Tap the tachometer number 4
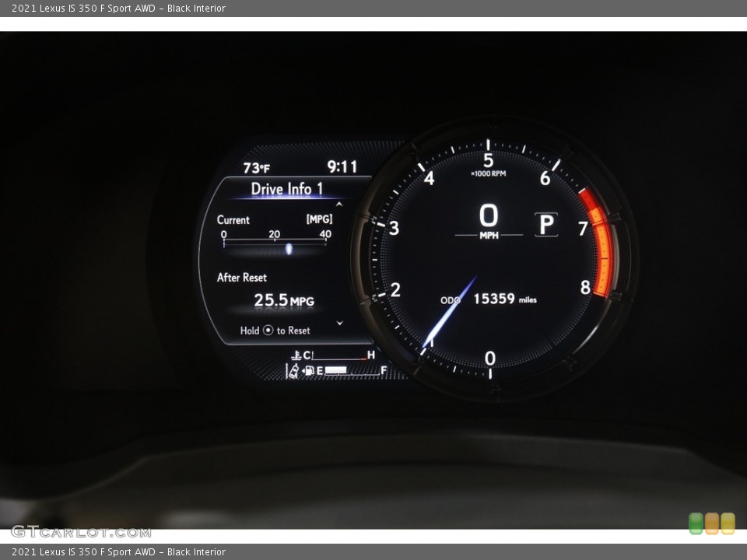747x560 pixels. pos(430,179)
